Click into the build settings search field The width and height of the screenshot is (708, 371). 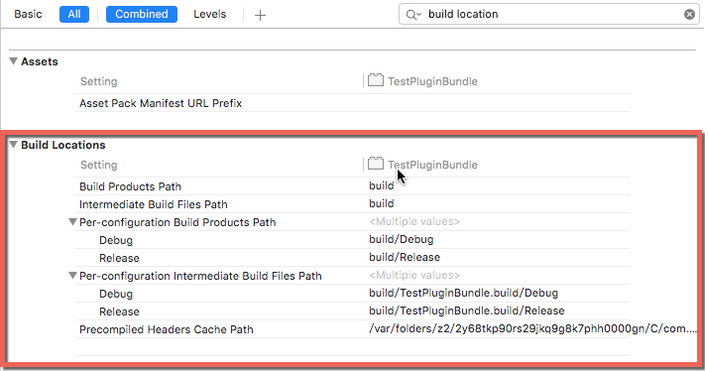pyautogui.click(x=549, y=14)
